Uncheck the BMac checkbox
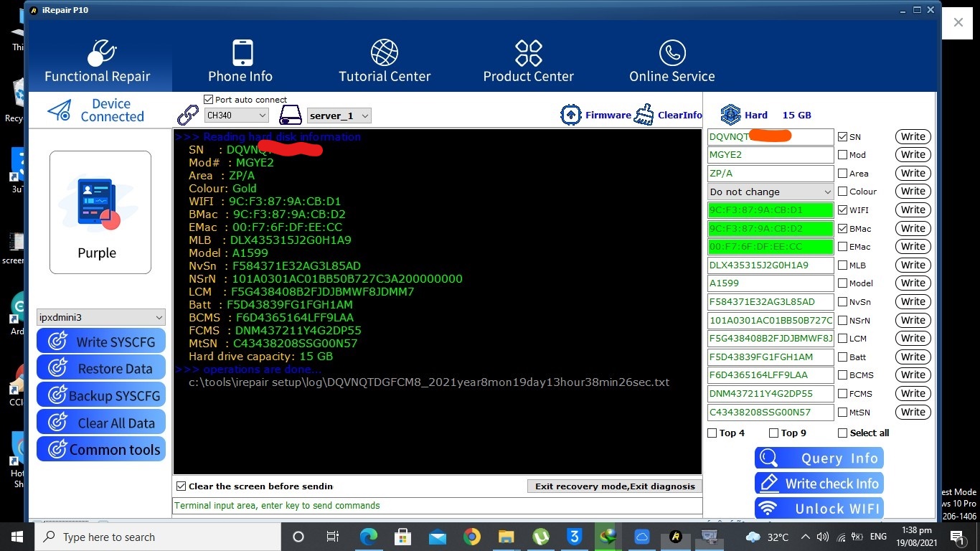 (x=843, y=229)
